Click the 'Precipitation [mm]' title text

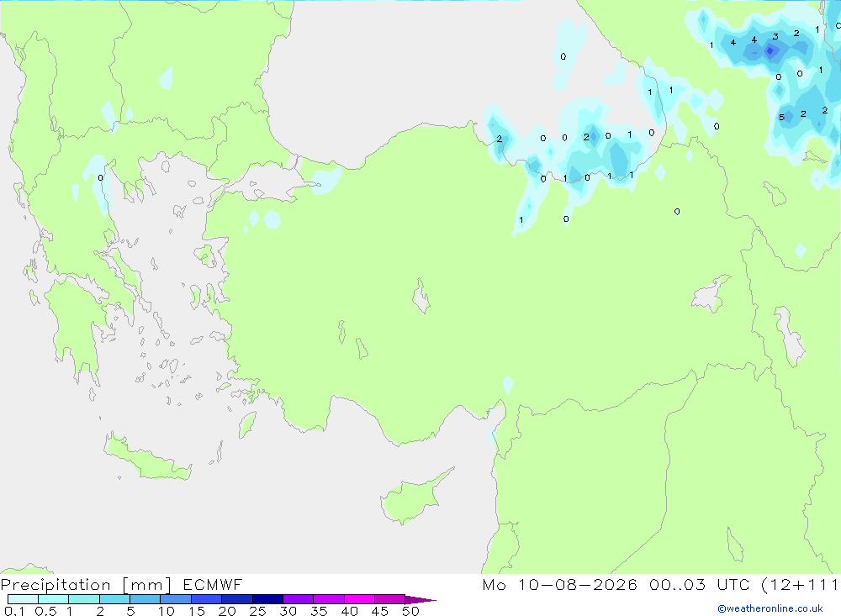(86, 584)
